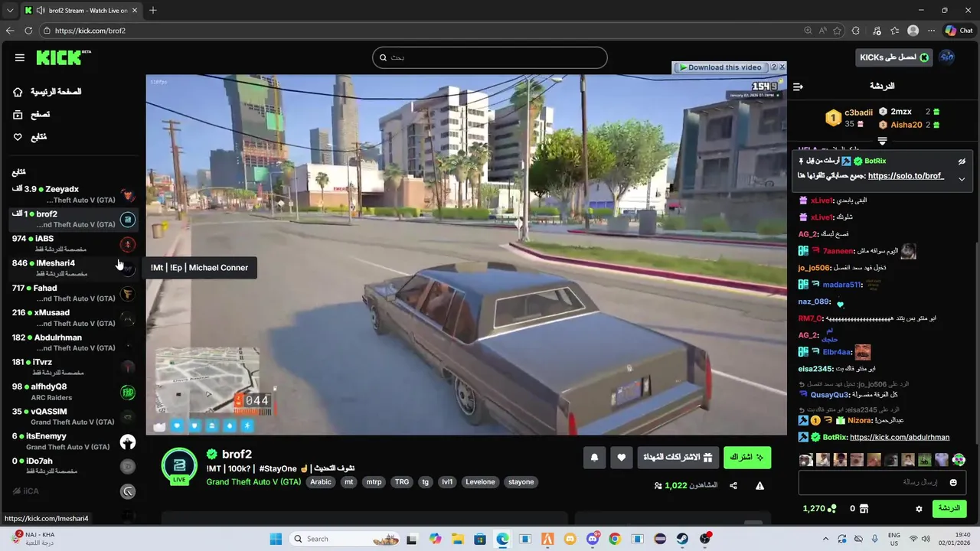Click Aisha20 in gift leaderboard

pos(906,125)
